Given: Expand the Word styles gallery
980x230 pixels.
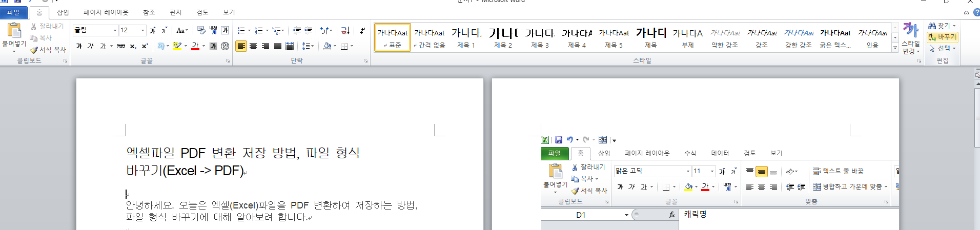Looking at the screenshot, I should coord(895,48).
